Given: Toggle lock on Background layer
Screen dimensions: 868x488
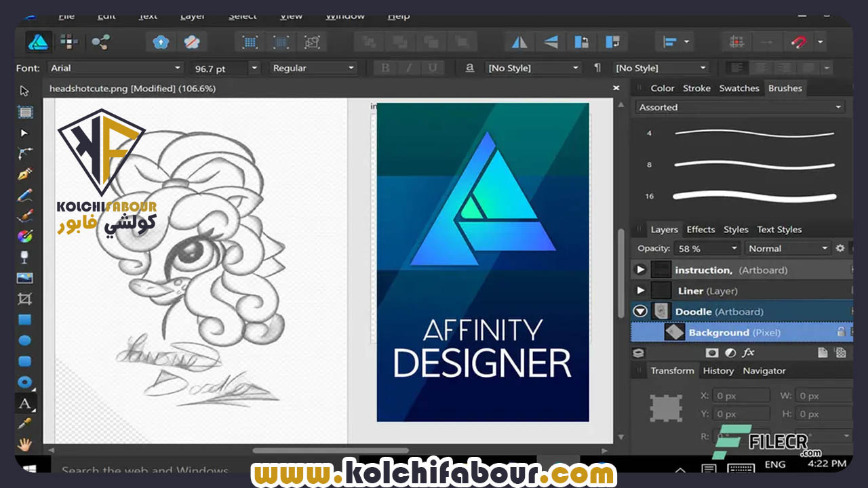Looking at the screenshot, I should tap(841, 332).
